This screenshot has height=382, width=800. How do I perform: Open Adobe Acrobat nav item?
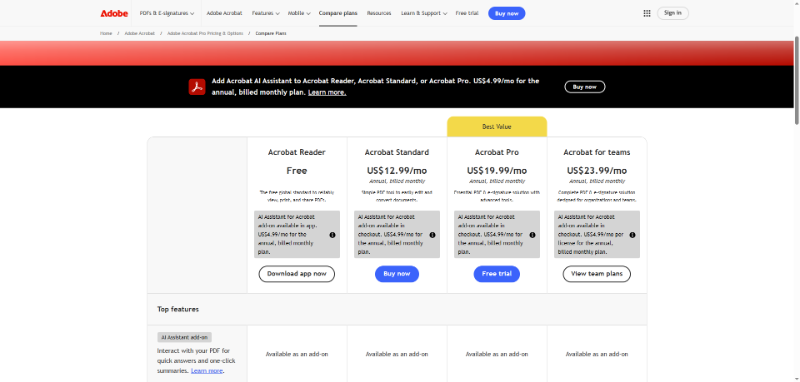click(x=224, y=13)
